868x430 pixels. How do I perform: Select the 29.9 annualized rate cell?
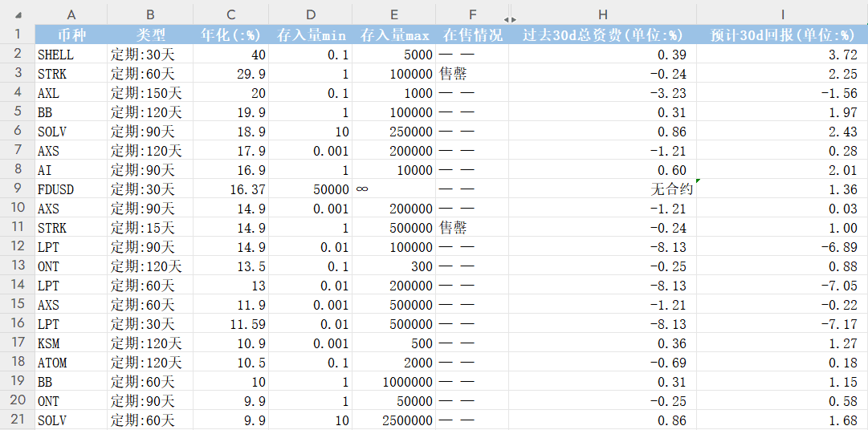230,74
